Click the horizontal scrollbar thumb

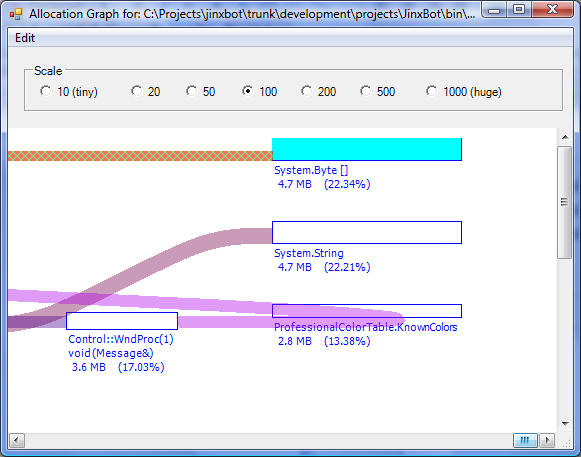[525, 440]
